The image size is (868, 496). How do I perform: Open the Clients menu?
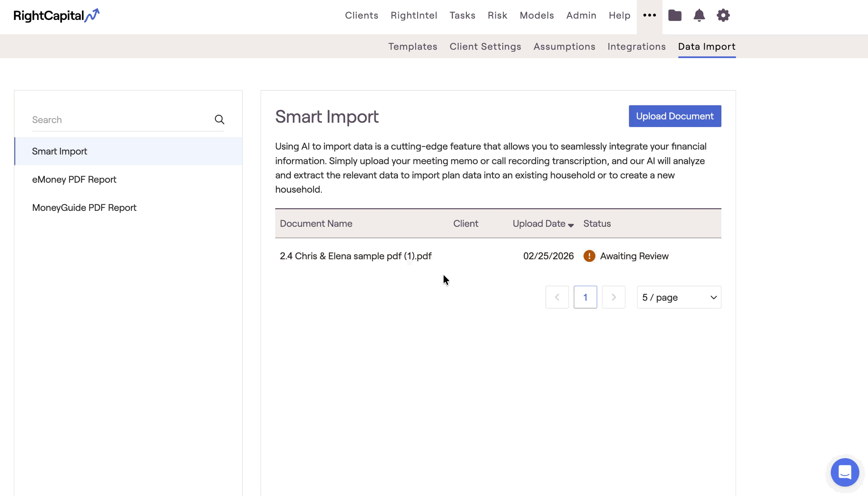[x=361, y=16]
